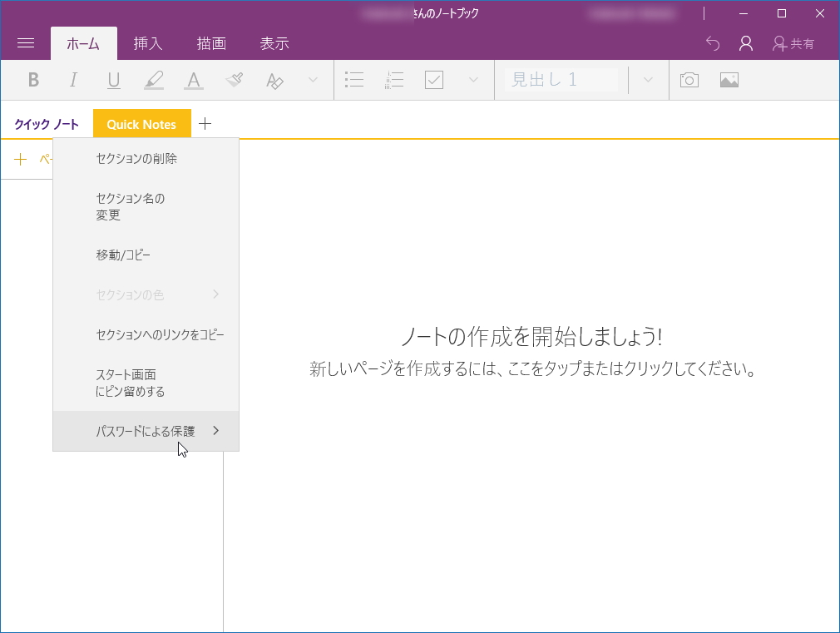Insert a picture from camera

pos(689,80)
